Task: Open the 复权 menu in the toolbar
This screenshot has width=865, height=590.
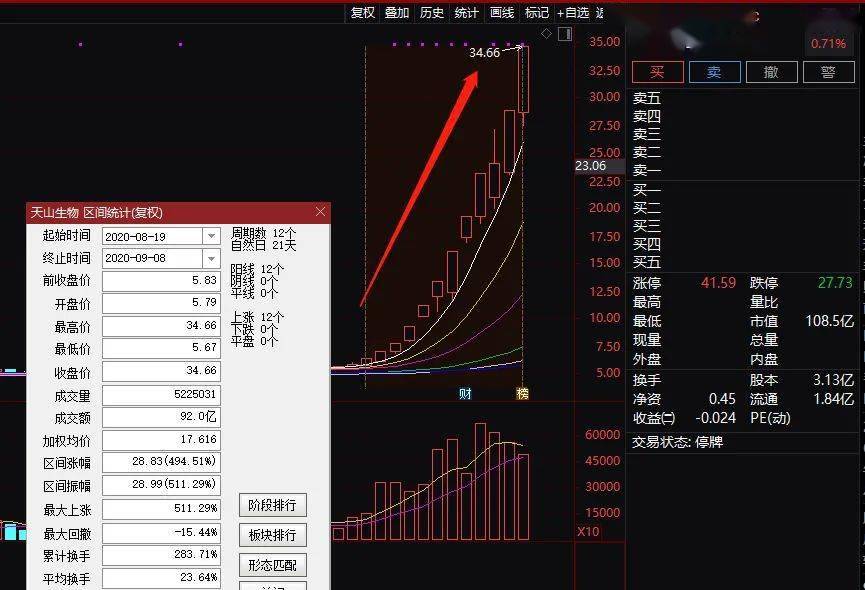Action: tap(362, 12)
